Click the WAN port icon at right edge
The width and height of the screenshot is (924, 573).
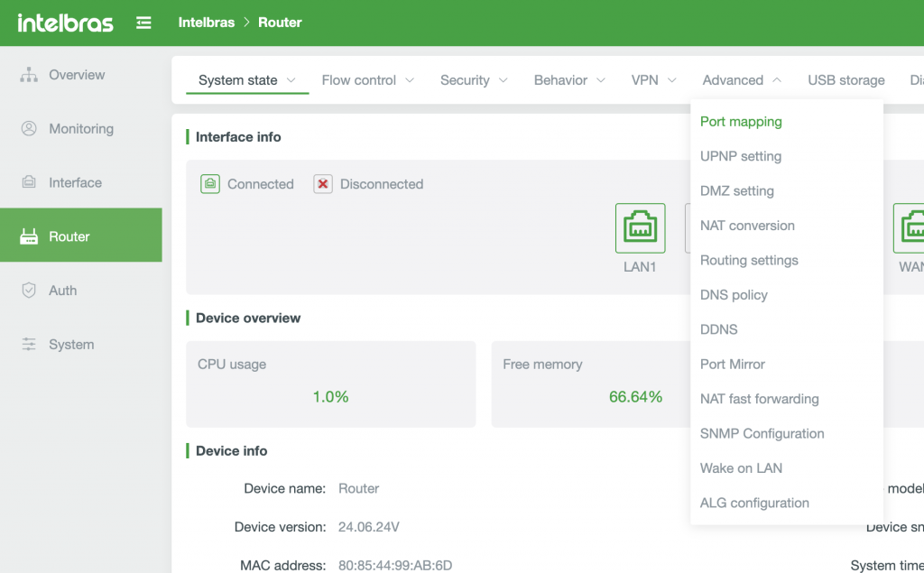coord(909,228)
